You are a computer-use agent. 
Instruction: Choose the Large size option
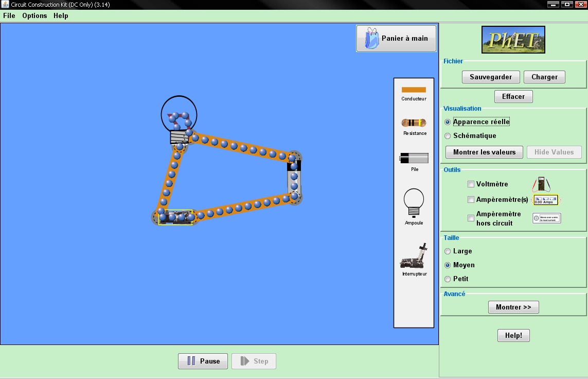click(448, 251)
